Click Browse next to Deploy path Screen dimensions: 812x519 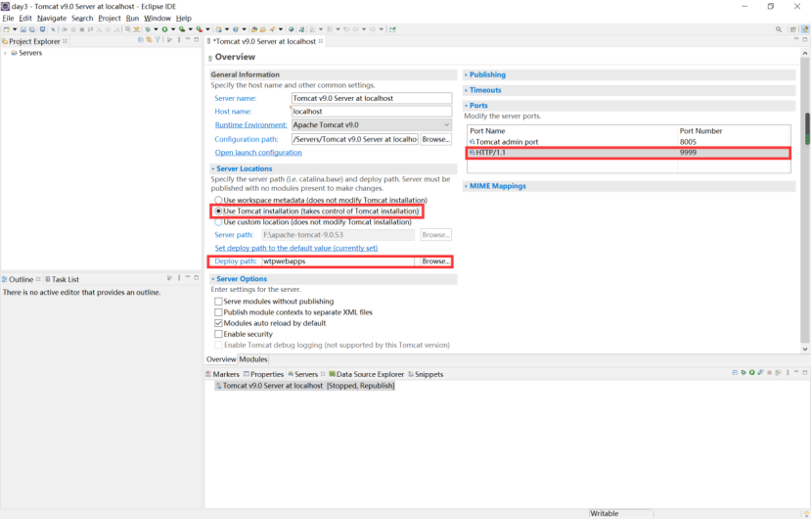[435, 261]
